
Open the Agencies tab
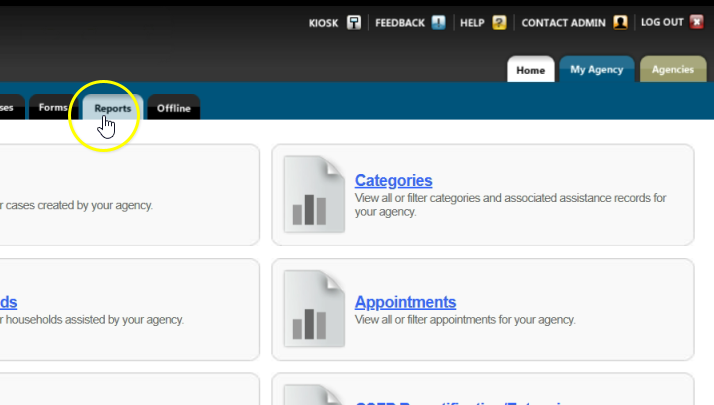click(x=673, y=70)
